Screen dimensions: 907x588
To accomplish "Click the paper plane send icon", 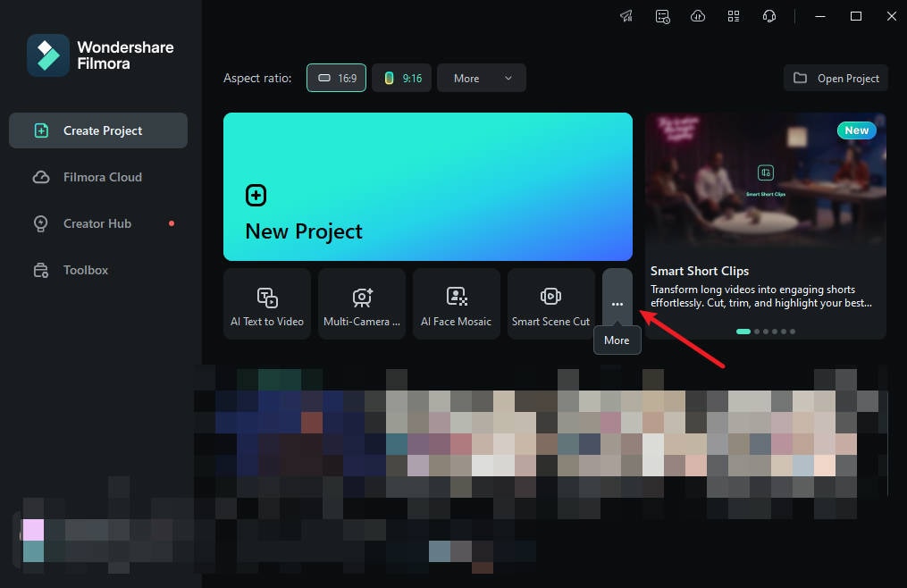I will pos(626,16).
